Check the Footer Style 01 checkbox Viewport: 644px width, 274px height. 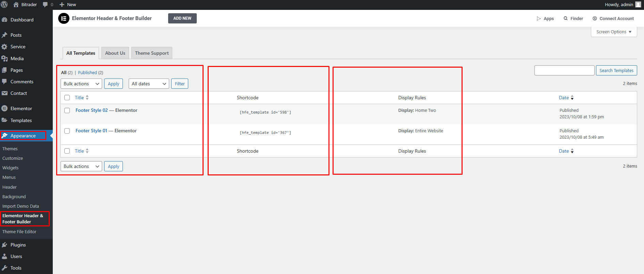click(x=67, y=131)
